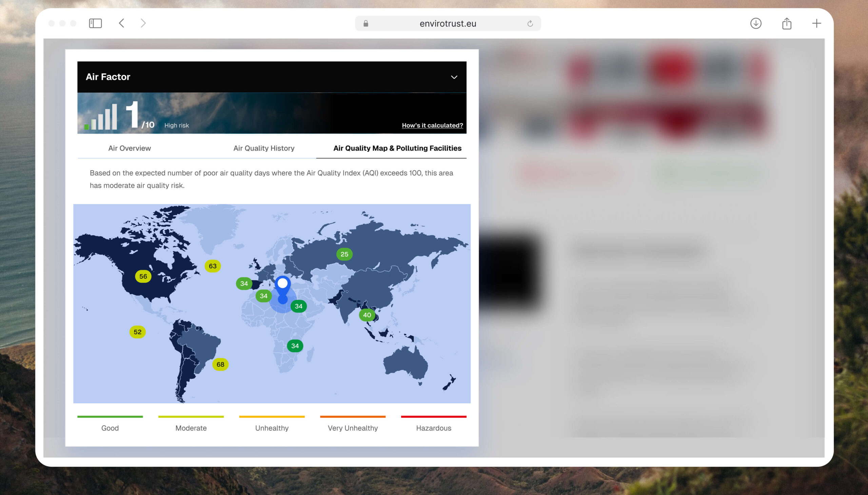This screenshot has width=868, height=495.
Task: Switch to the Air Overview tab
Action: tap(130, 148)
